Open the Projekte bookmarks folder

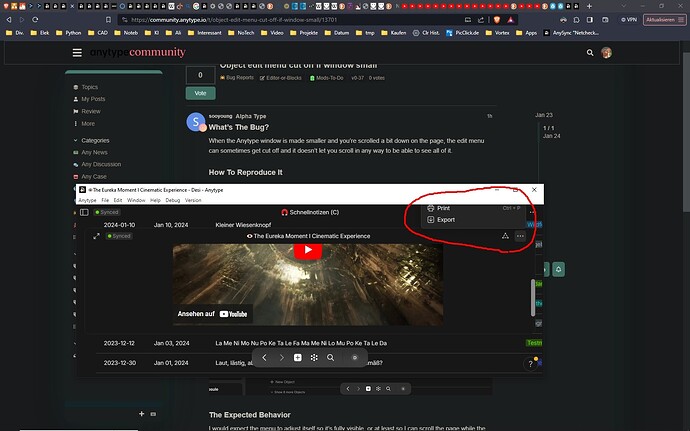click(304, 33)
